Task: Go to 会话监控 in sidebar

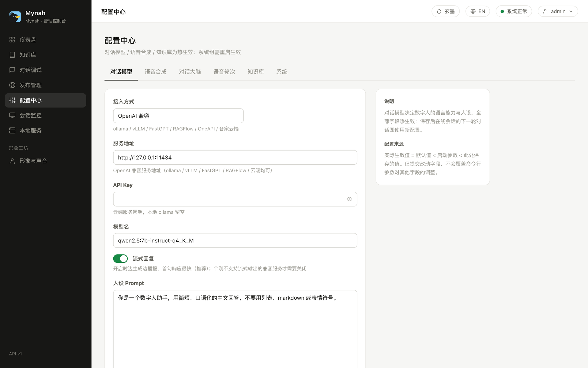Action: tap(45, 115)
